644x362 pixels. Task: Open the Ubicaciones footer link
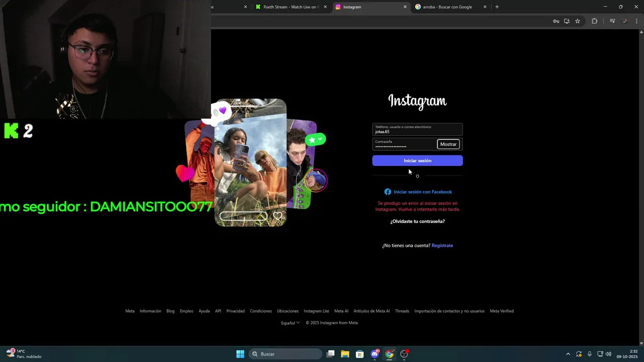(288, 311)
